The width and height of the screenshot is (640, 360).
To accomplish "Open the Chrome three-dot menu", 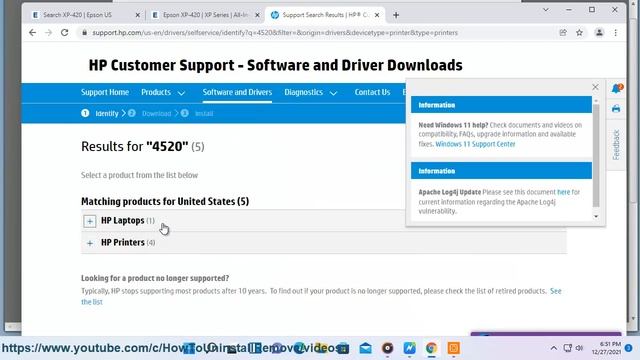I will pyautogui.click(x=616, y=33).
